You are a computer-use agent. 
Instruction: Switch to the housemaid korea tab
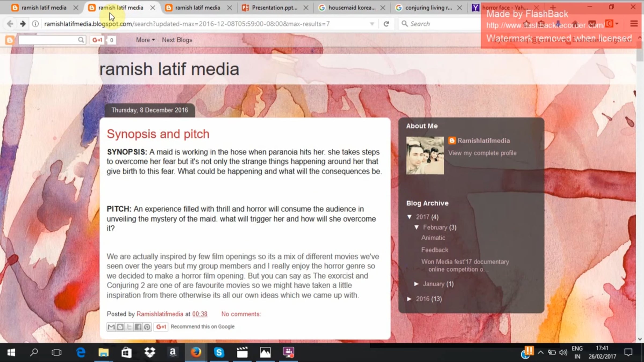[352, 8]
